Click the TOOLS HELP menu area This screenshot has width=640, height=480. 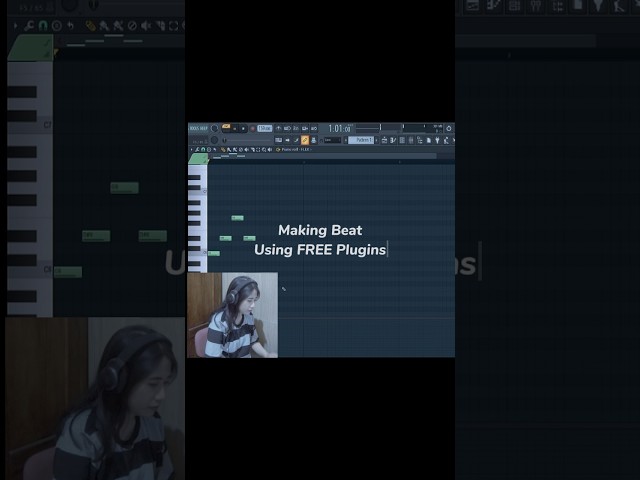click(198, 129)
